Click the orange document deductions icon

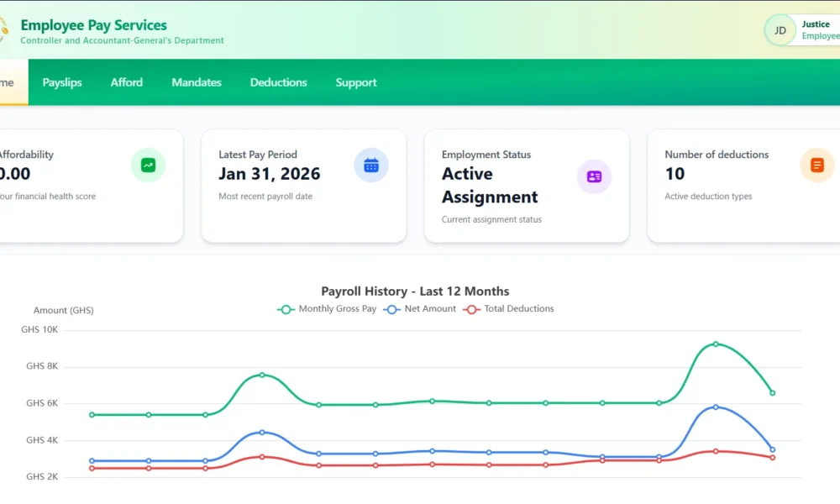point(816,165)
